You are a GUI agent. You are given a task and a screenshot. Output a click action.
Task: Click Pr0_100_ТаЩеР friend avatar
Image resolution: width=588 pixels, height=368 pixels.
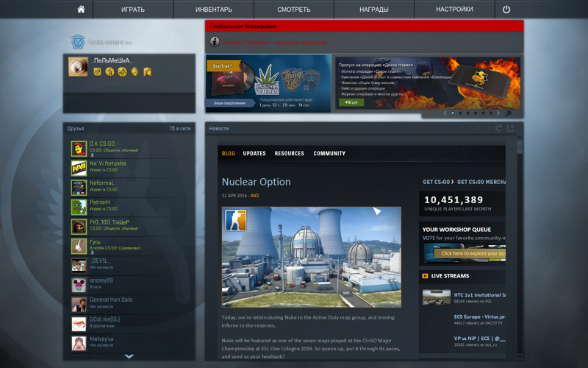[79, 227]
